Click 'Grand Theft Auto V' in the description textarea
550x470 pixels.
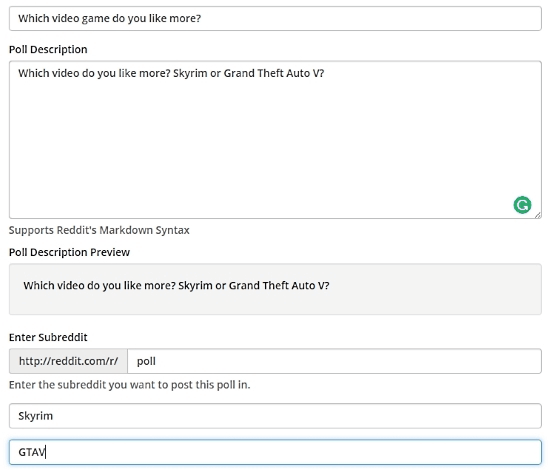[x=271, y=73]
